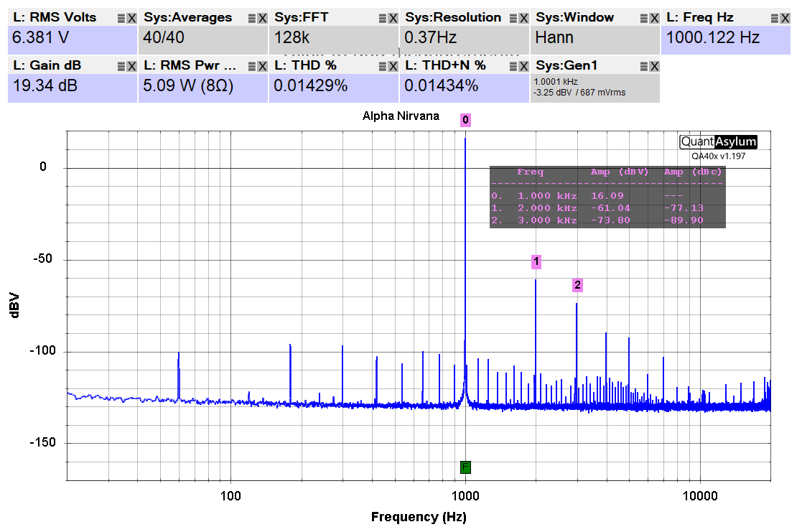802x532 pixels.
Task: Click the 0.01429% THD reading
Action: click(x=310, y=85)
